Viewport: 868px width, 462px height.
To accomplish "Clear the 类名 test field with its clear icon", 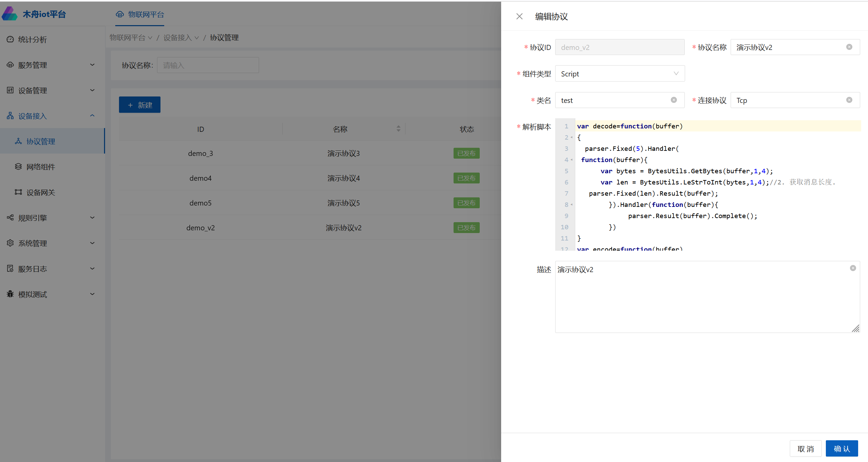I will coord(674,100).
